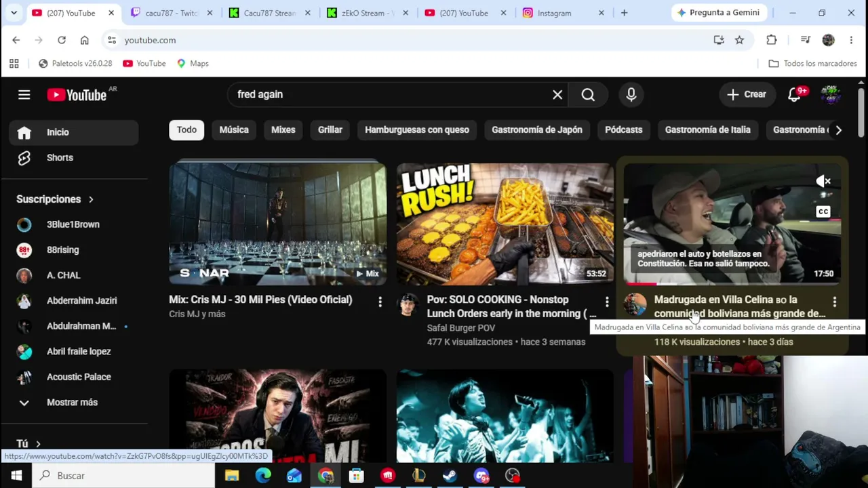This screenshot has height=488, width=868.
Task: Open the notifications bell
Action: [x=795, y=95]
